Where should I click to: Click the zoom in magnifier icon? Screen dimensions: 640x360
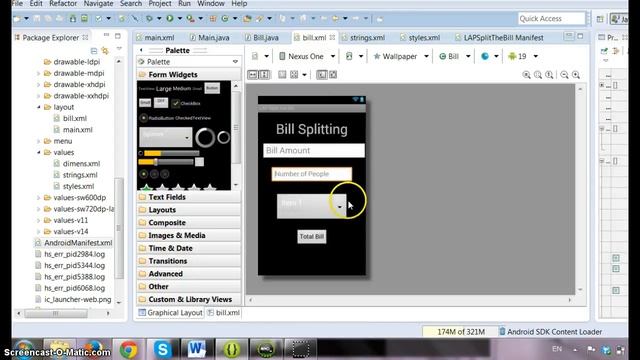coord(576,75)
